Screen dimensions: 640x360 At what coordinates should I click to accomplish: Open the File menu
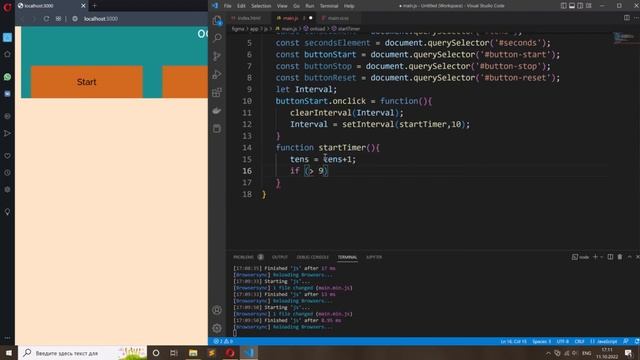[x=227, y=6]
